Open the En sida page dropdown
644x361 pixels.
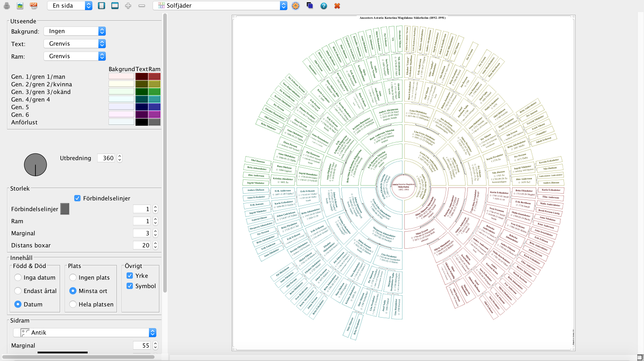click(x=70, y=6)
